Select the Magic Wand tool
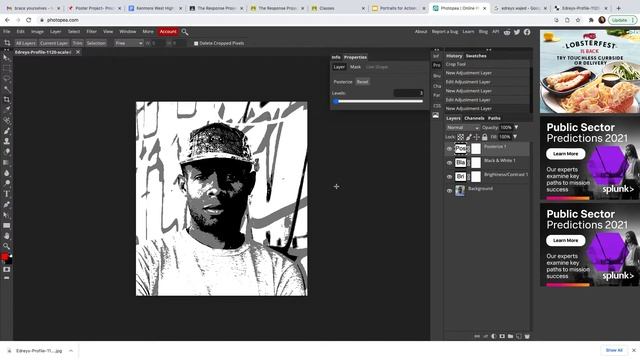The image size is (640, 360). pos(6,89)
